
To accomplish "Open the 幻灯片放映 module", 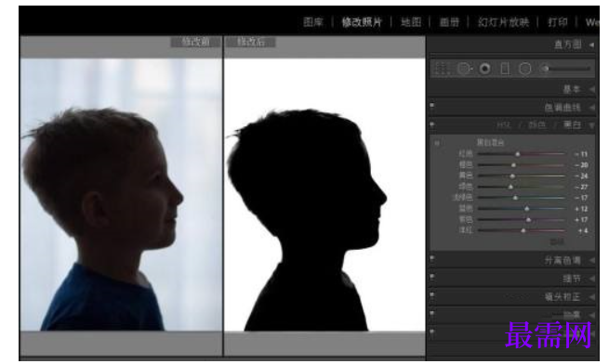I will coord(504,22).
